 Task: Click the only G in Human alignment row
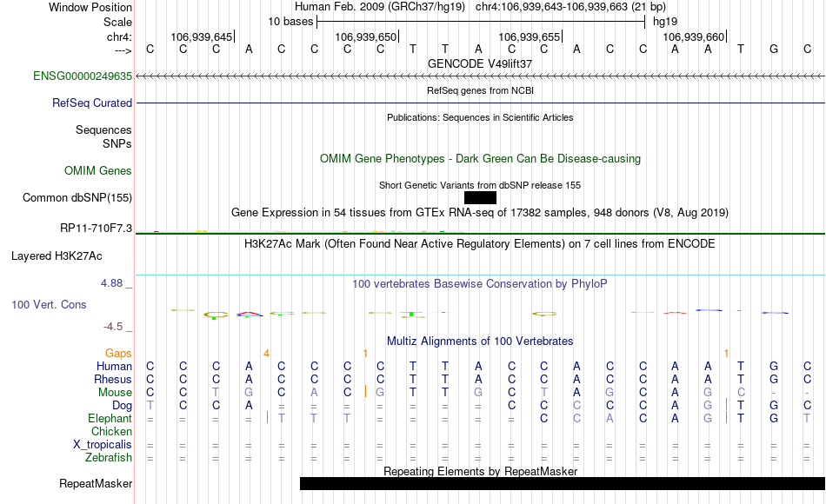(x=774, y=366)
